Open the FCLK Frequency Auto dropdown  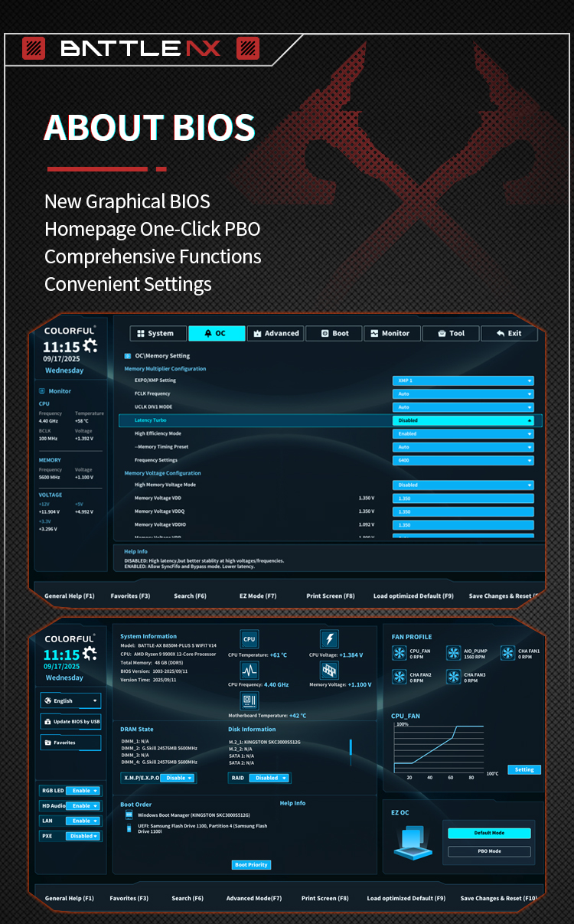tap(463, 393)
